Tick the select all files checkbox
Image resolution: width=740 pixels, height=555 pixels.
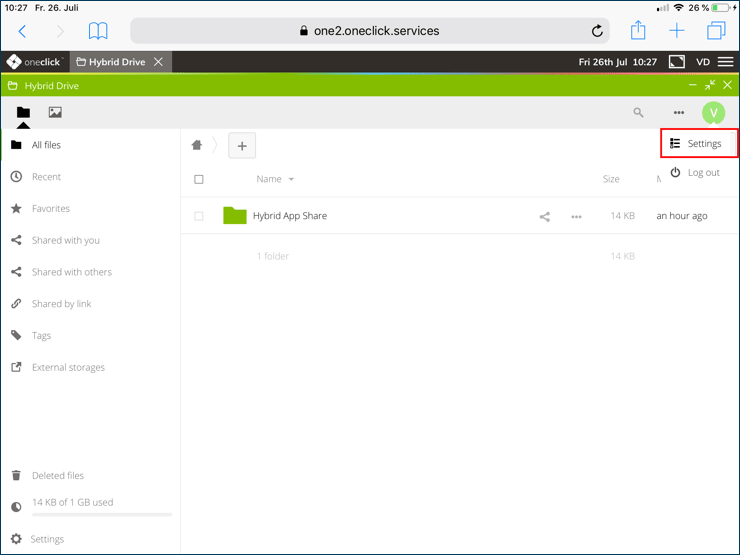click(199, 180)
